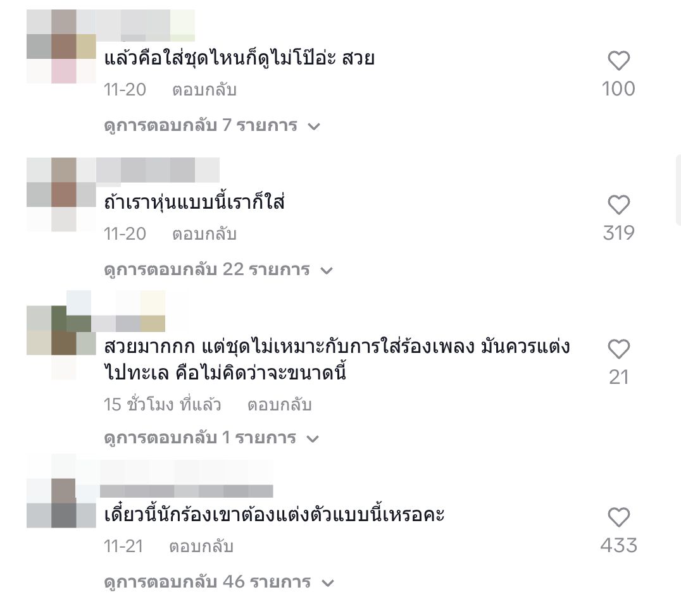Heart the comment with 433 likes

coord(618,517)
